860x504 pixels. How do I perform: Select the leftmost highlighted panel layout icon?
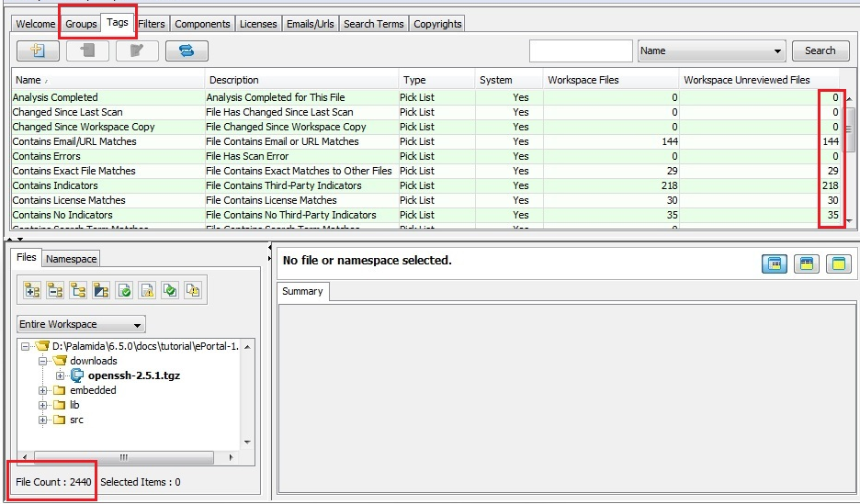(x=775, y=264)
